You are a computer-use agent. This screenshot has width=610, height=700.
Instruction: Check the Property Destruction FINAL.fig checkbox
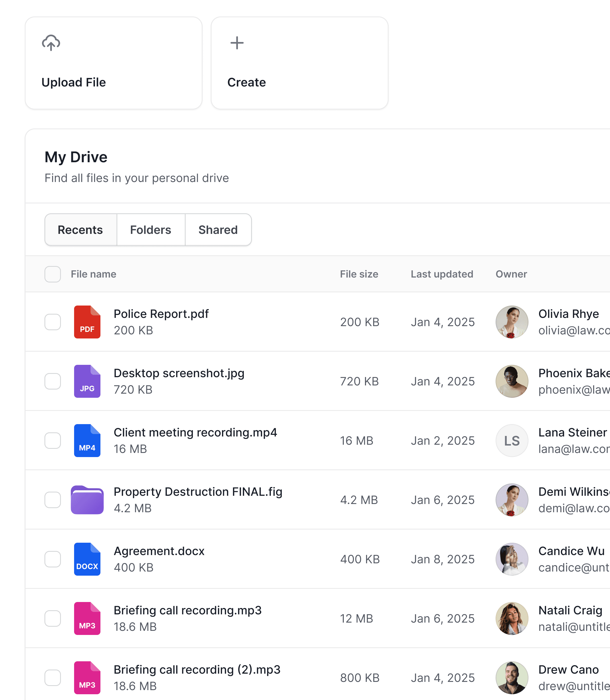[53, 499]
